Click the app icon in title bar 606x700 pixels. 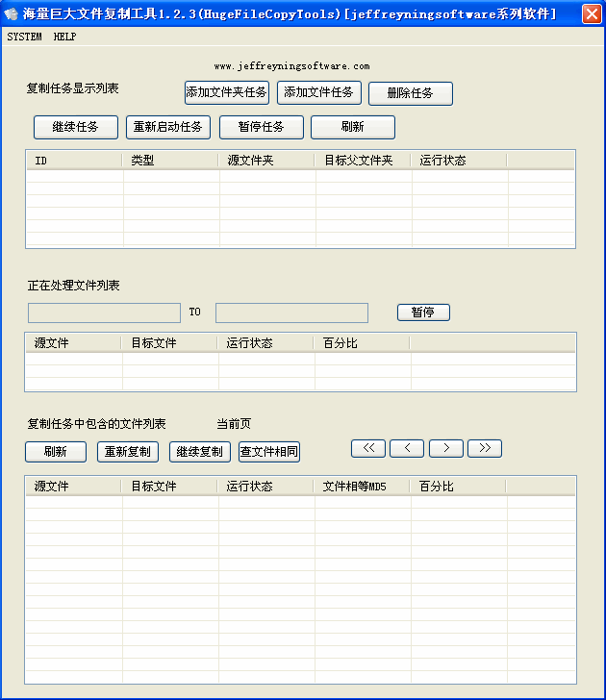pyautogui.click(x=12, y=13)
